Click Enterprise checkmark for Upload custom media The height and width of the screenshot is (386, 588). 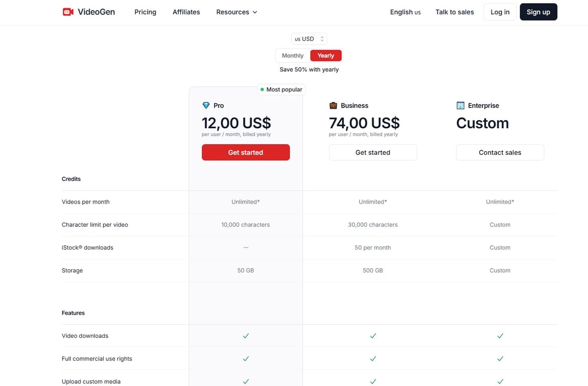click(500, 381)
